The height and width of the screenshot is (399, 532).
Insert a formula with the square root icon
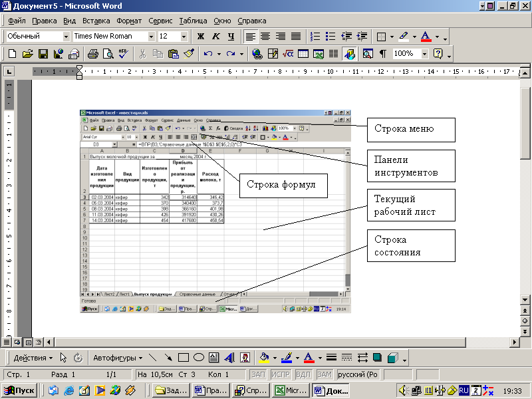pos(288,54)
